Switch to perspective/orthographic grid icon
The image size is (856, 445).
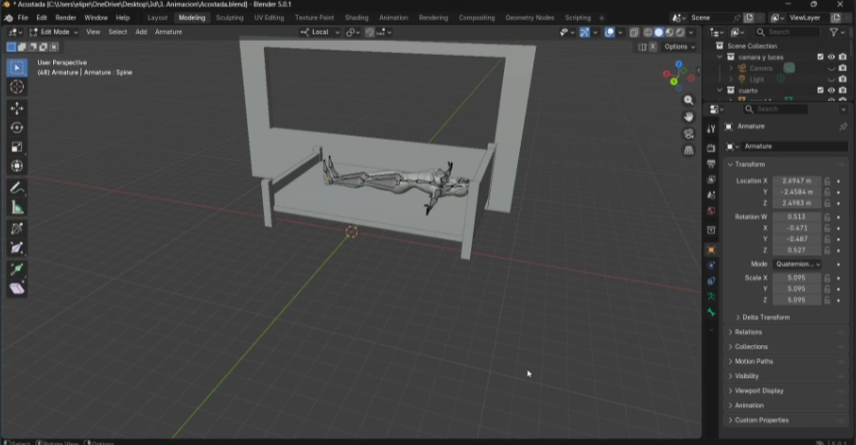coord(688,150)
